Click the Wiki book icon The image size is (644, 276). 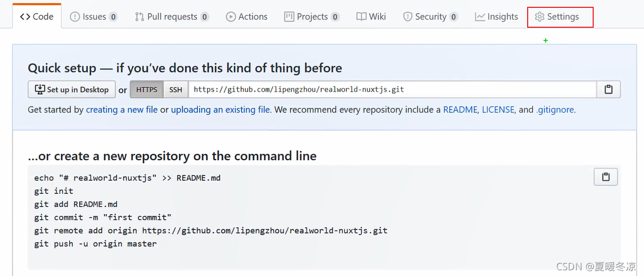click(361, 17)
